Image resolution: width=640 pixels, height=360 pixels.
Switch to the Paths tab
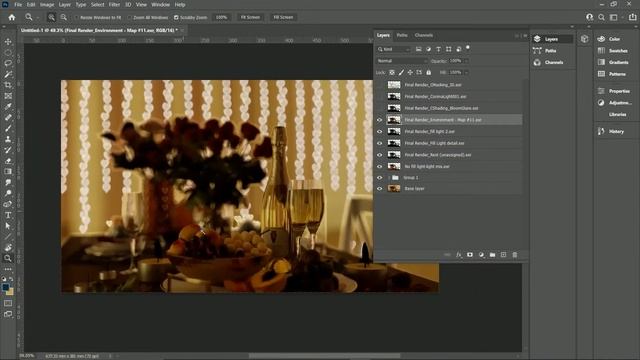pyautogui.click(x=402, y=35)
